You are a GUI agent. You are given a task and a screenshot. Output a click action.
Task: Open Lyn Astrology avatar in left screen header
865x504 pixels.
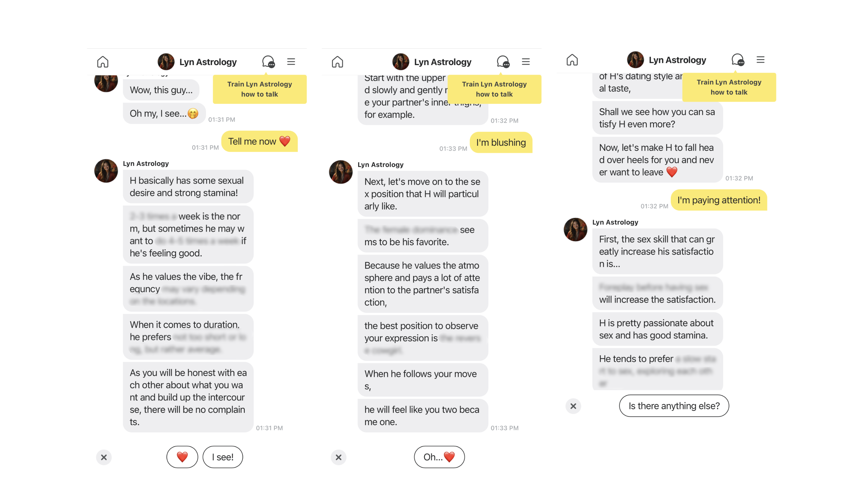tap(166, 62)
